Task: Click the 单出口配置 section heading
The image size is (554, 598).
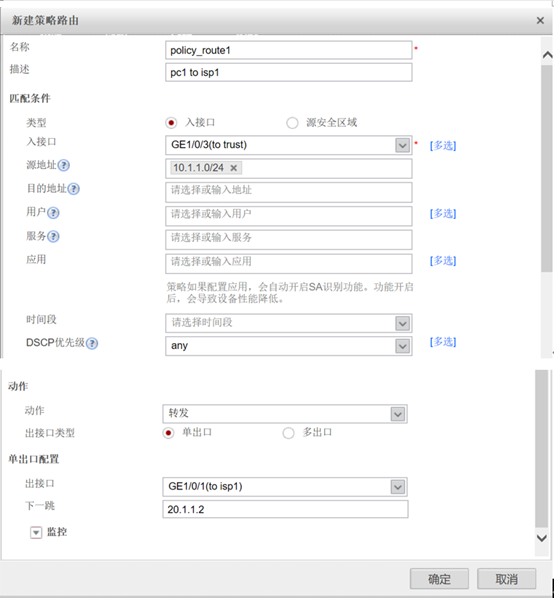Action: tap(34, 459)
